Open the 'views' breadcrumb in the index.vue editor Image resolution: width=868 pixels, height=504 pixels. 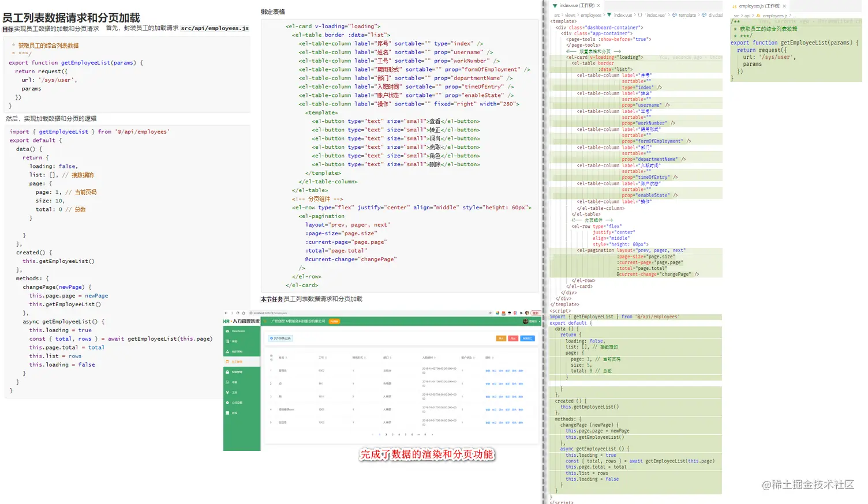[570, 15]
